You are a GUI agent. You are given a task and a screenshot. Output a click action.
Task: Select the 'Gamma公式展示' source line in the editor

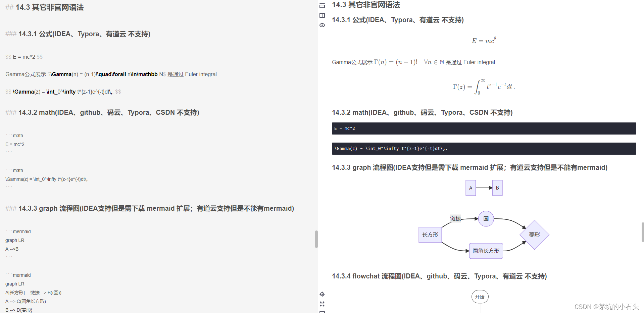111,74
